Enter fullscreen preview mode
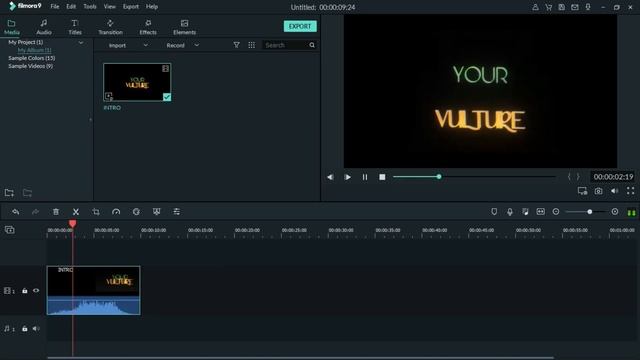 (631, 191)
